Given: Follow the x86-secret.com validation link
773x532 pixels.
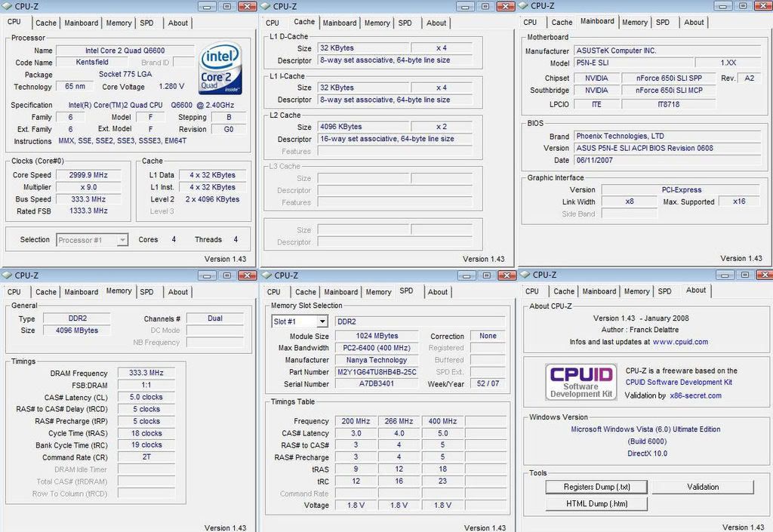Looking at the screenshot, I should tap(694, 395).
